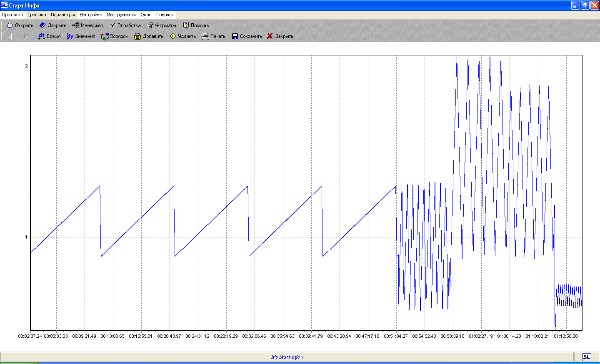
Task: Open the Параметры menu
Action: pos(63,15)
